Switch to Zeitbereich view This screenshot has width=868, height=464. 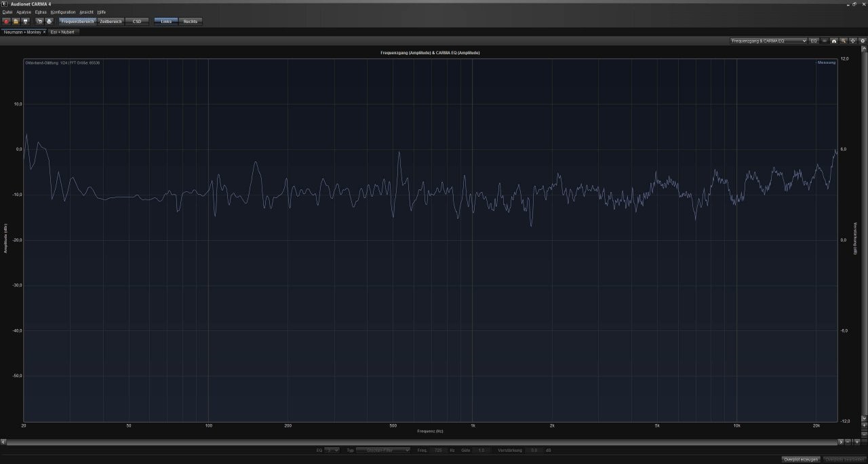click(111, 22)
